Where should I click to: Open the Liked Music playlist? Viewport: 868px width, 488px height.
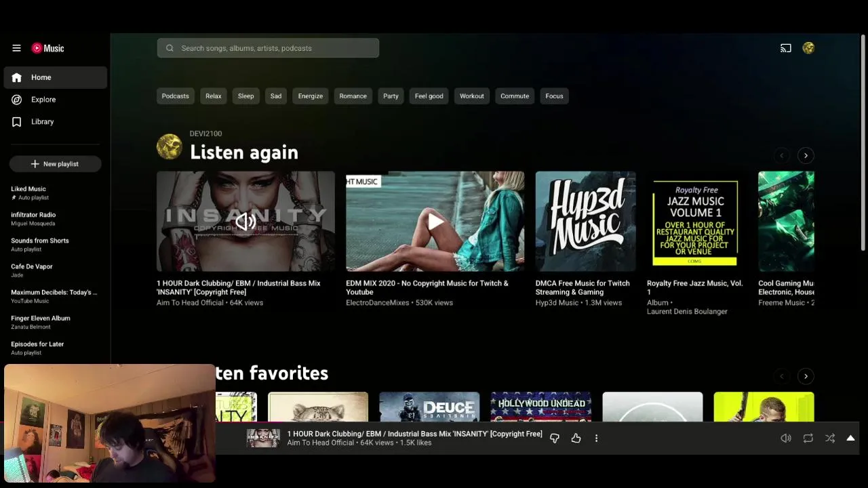pyautogui.click(x=54, y=193)
